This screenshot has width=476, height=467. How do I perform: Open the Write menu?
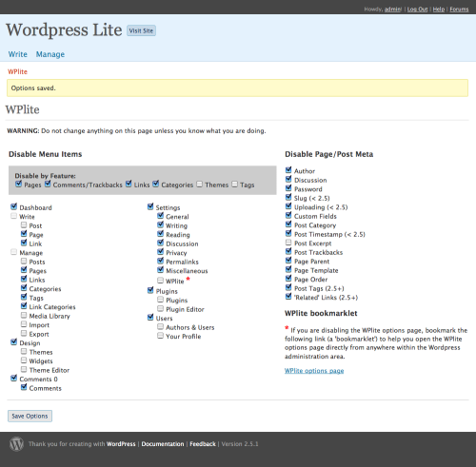pos(18,54)
